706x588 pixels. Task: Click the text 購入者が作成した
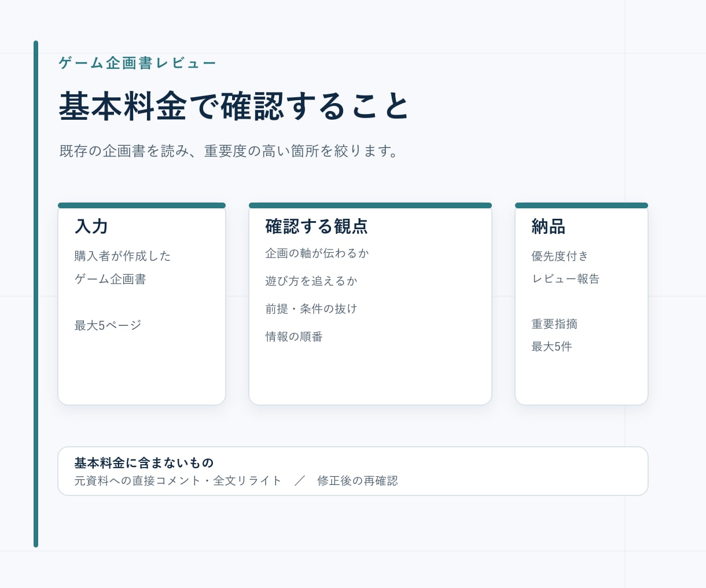[x=123, y=256]
